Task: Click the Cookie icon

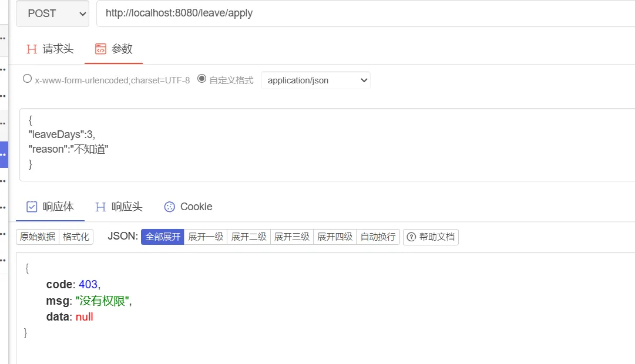Action: coord(170,207)
